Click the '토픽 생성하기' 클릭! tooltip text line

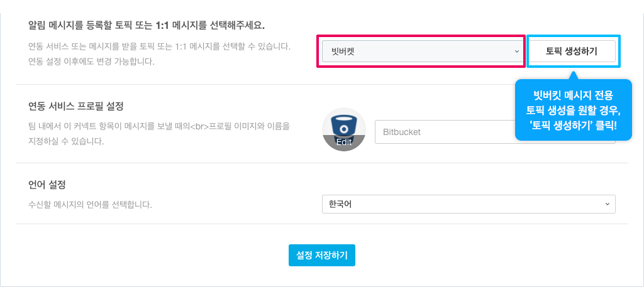(x=573, y=124)
